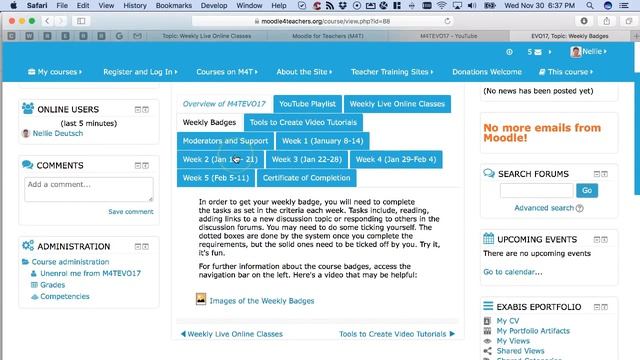The width and height of the screenshot is (640, 360).
Task: Click the Add a comment text box
Action: (x=89, y=189)
